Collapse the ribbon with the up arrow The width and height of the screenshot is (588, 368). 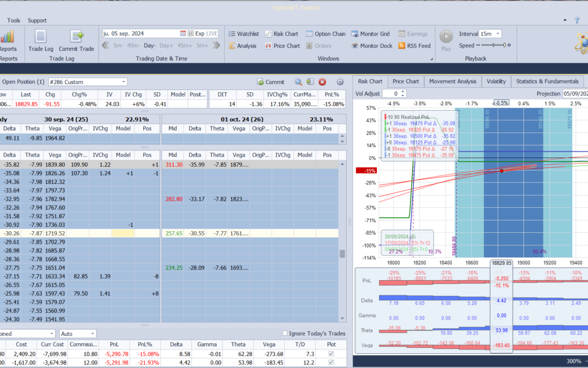pos(565,20)
